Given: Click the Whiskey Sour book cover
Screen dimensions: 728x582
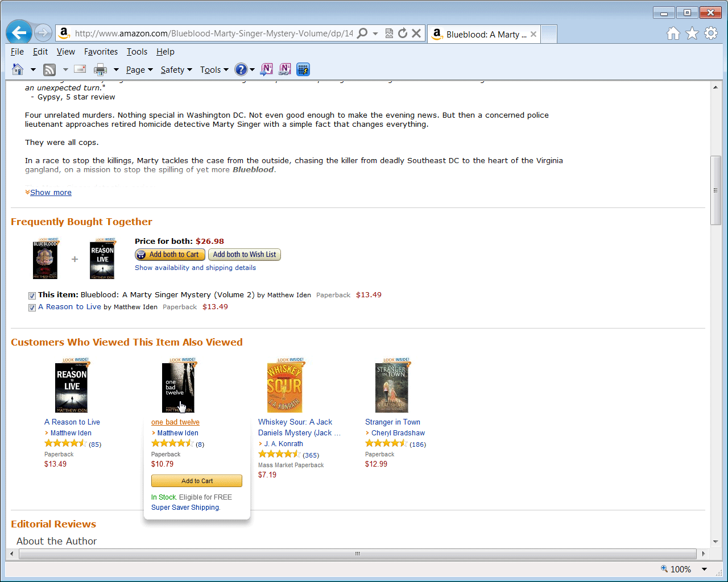Looking at the screenshot, I should pyautogui.click(x=284, y=385).
